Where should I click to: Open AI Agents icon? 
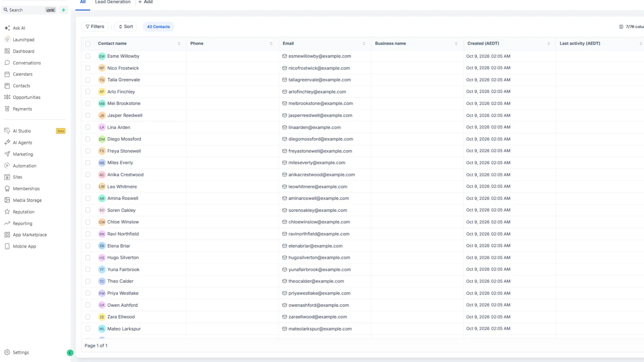coord(7,142)
